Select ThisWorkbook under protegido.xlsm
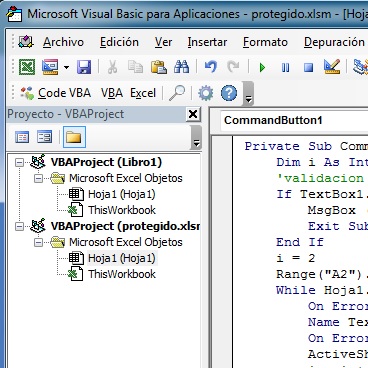This screenshot has width=368, height=368. tap(122, 274)
